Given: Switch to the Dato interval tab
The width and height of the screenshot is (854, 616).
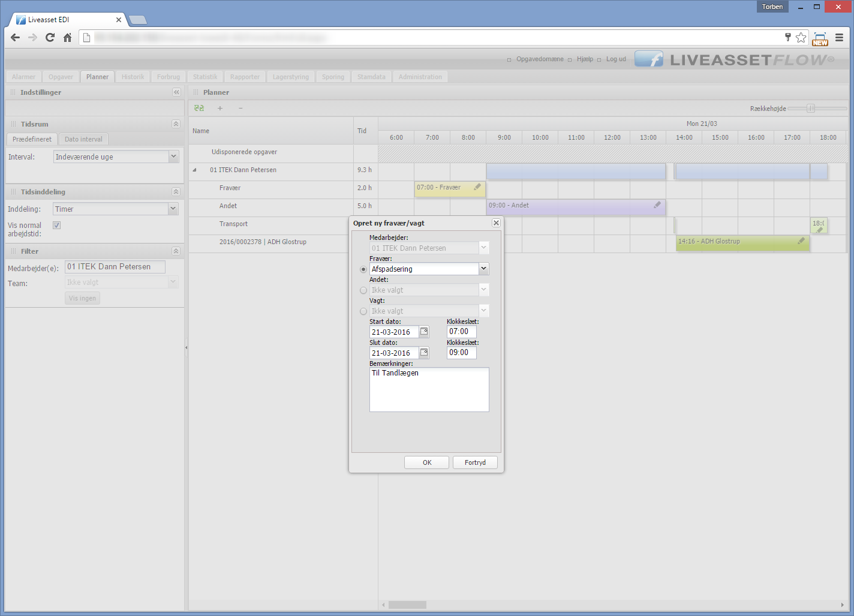Looking at the screenshot, I should click(x=83, y=139).
